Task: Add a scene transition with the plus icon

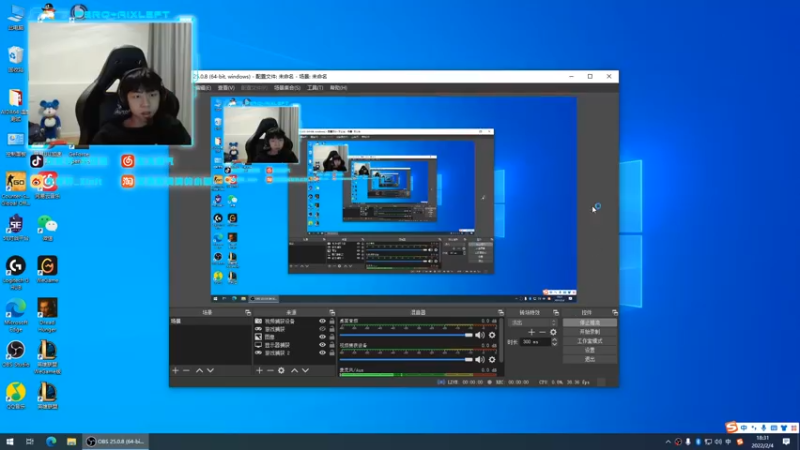Action: point(531,332)
